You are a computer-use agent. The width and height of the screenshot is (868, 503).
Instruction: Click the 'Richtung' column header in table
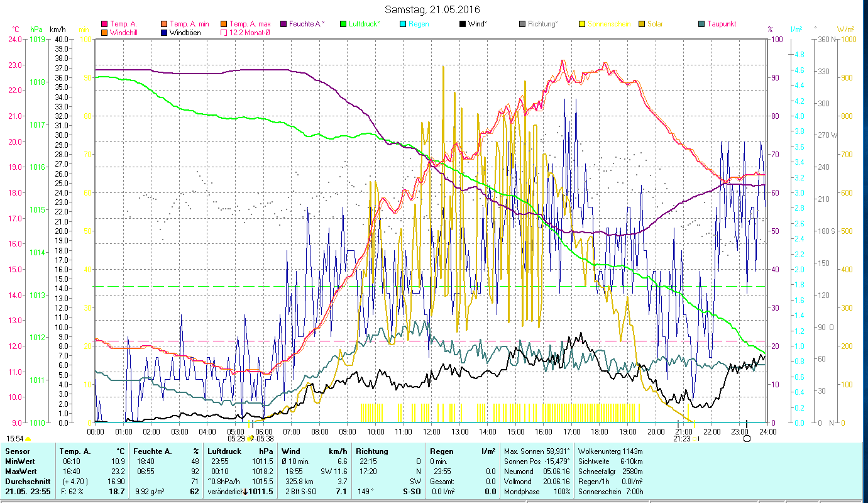pyautogui.click(x=372, y=451)
